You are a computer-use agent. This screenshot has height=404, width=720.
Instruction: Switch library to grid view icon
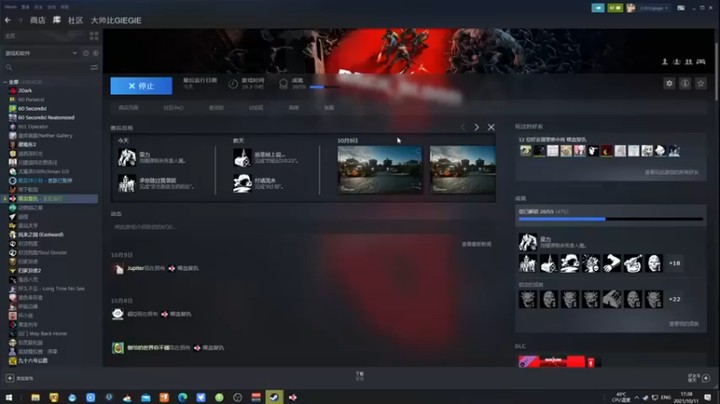coord(94,36)
